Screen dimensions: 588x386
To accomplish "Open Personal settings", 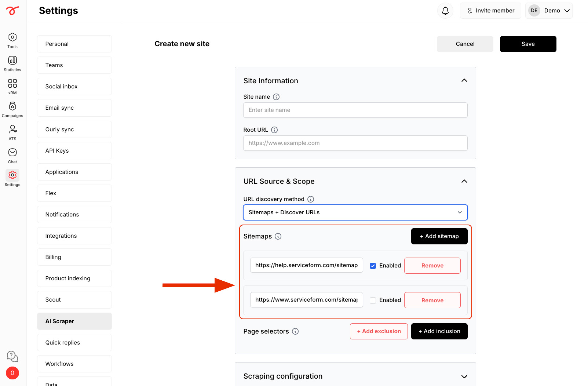I will [x=74, y=44].
